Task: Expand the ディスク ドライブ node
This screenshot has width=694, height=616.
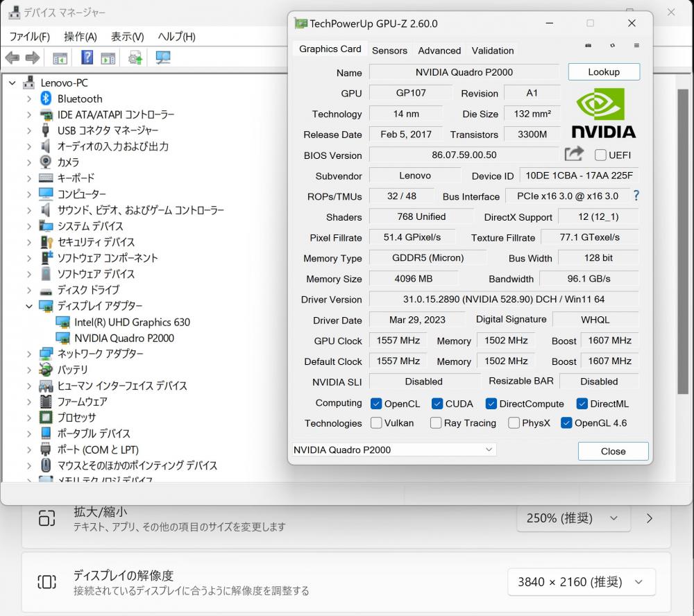Action: [x=29, y=290]
